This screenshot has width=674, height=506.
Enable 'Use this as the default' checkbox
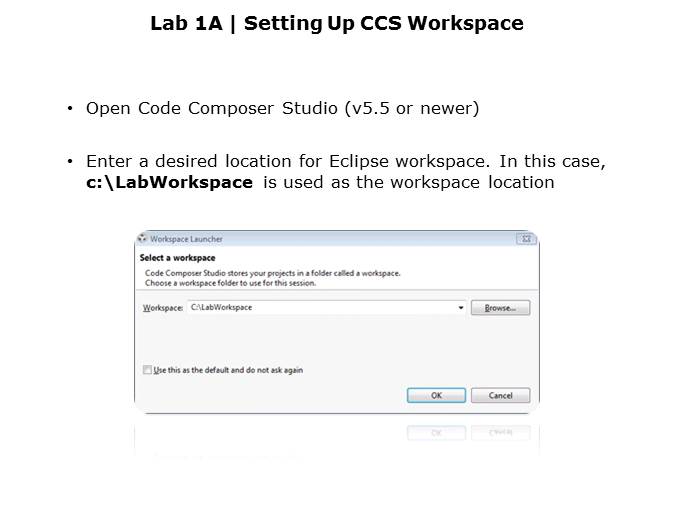[148, 370]
